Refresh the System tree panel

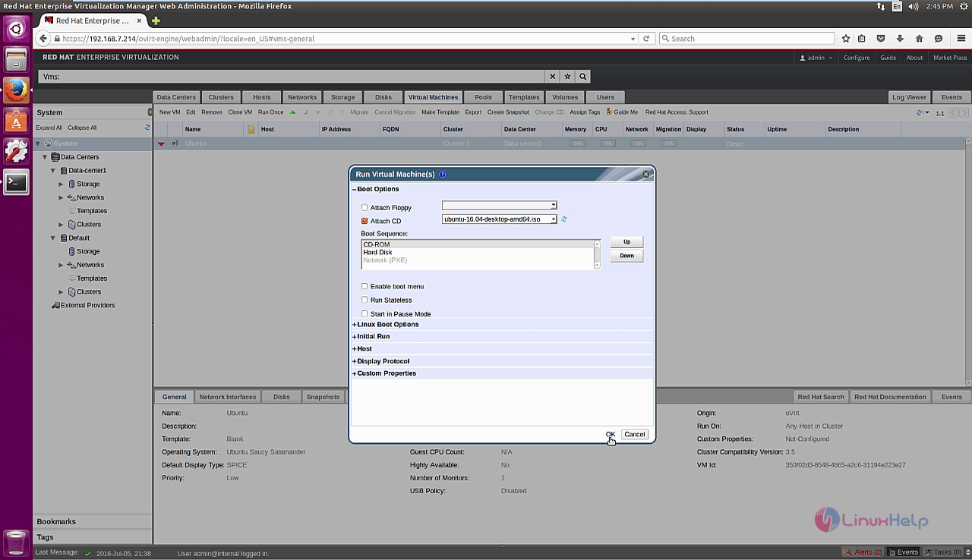click(147, 127)
